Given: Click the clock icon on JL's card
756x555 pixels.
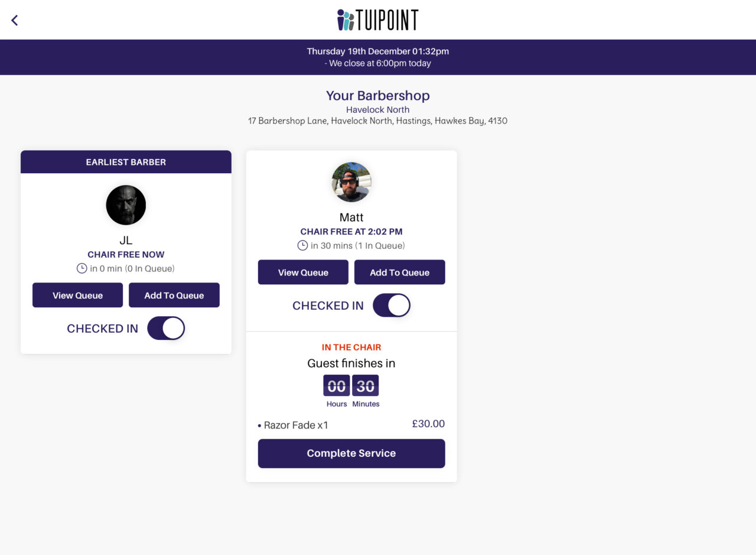Looking at the screenshot, I should click(x=82, y=268).
